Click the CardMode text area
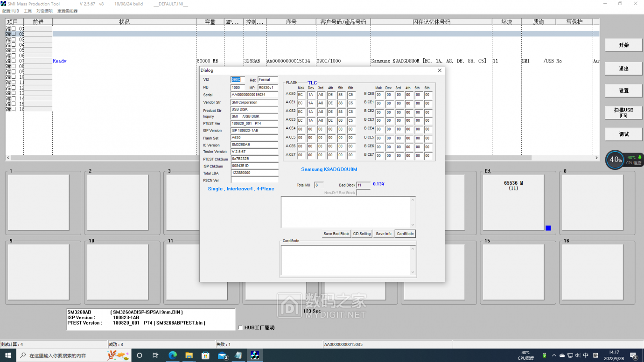Image resolution: width=644 pixels, height=362 pixels. pyautogui.click(x=348, y=260)
